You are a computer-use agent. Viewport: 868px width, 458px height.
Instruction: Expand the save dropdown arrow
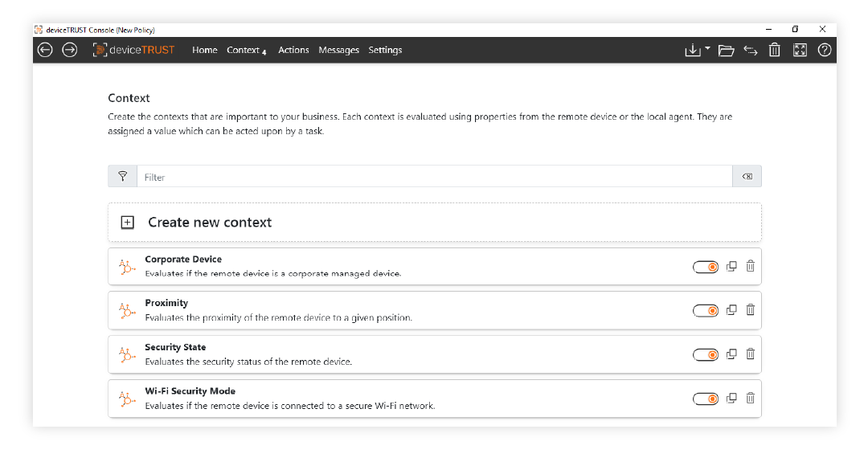pos(707,49)
